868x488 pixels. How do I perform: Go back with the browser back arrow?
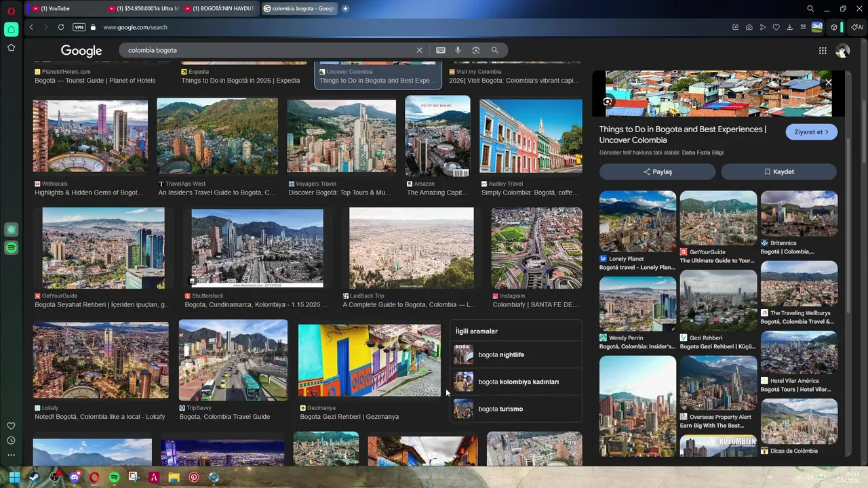point(31,27)
